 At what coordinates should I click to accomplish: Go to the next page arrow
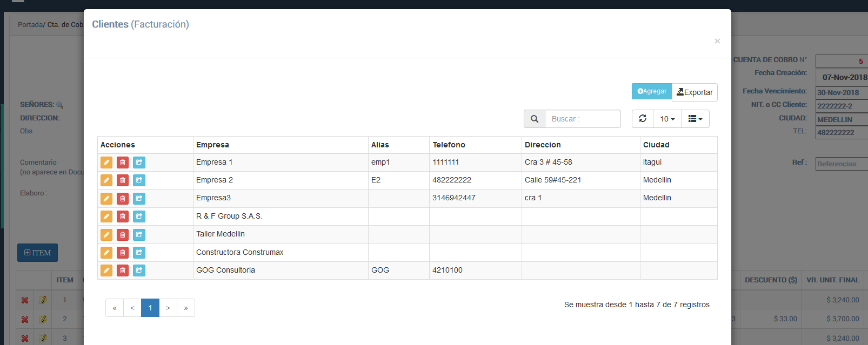(168, 308)
